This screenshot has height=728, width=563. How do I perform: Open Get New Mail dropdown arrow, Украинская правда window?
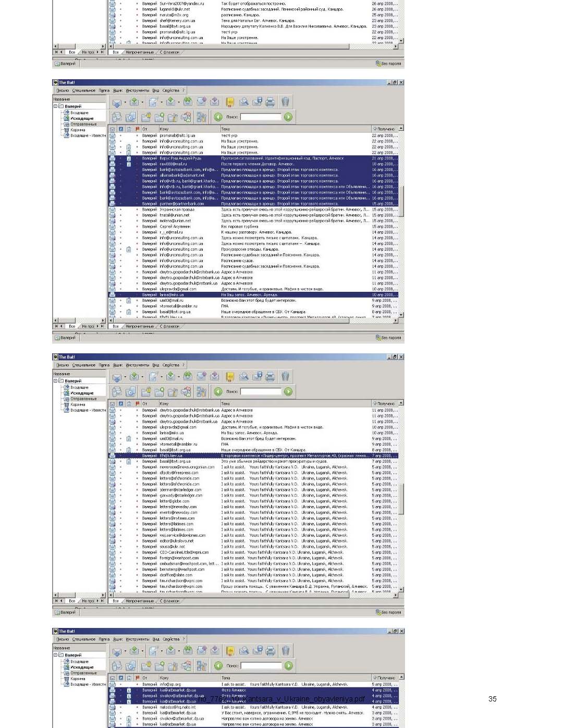(125, 102)
